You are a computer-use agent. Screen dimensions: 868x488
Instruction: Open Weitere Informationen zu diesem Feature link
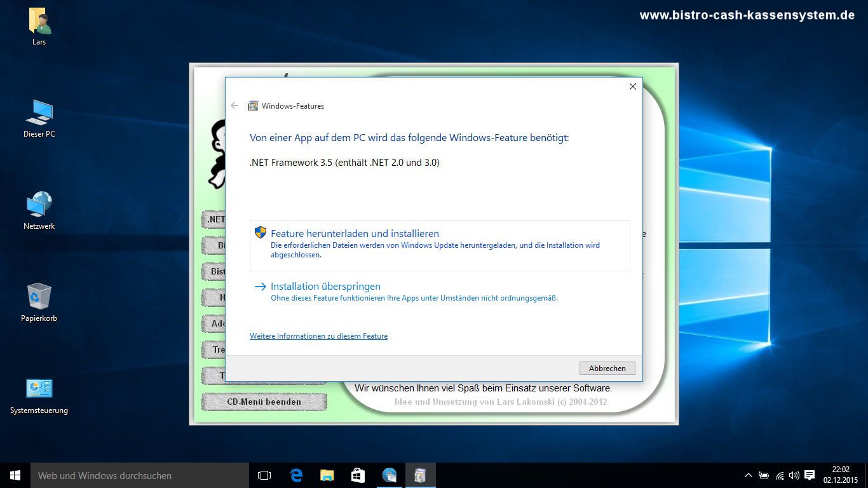pos(318,336)
